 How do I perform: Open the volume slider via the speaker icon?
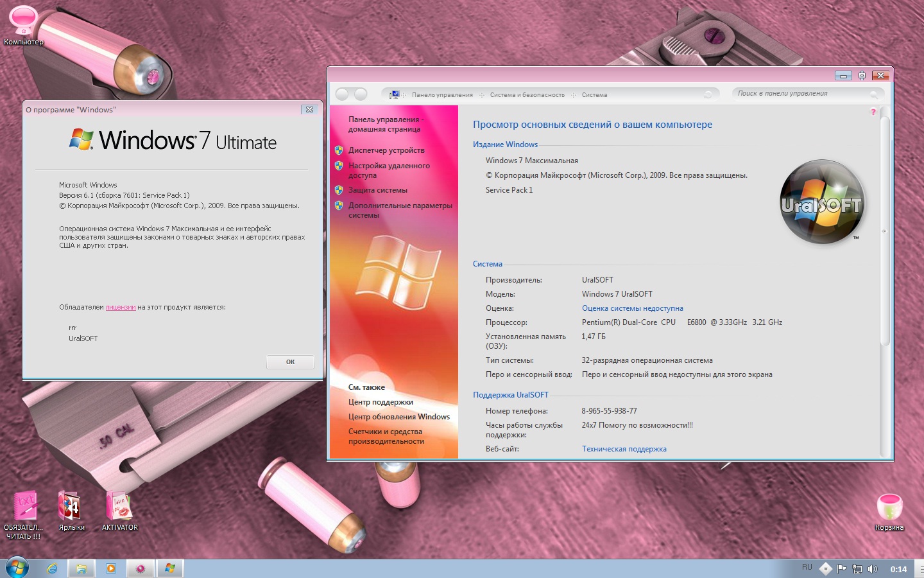point(873,568)
